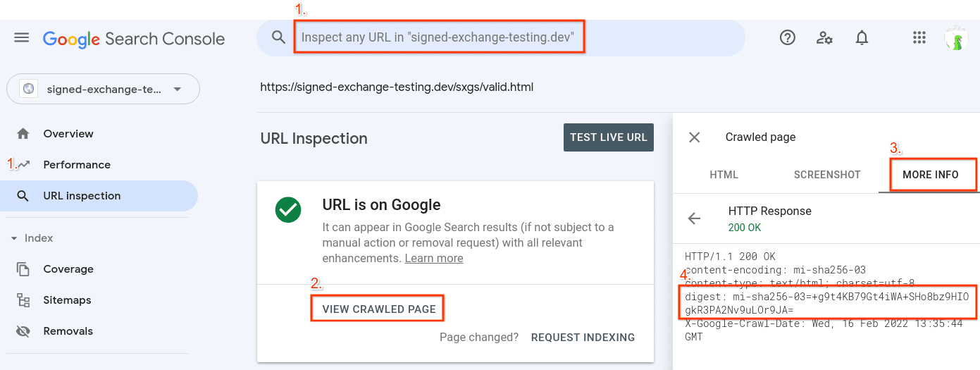Switch to the HTML tab

click(724, 175)
